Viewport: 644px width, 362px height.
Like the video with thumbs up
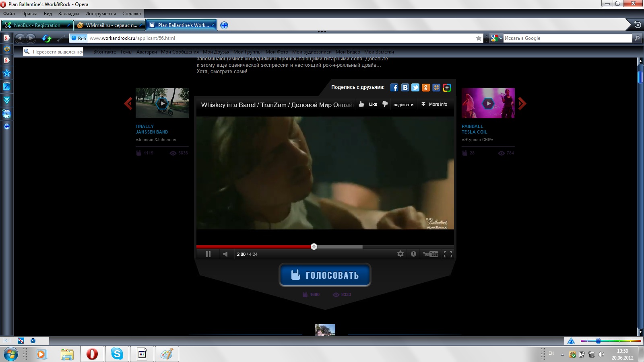pos(368,104)
